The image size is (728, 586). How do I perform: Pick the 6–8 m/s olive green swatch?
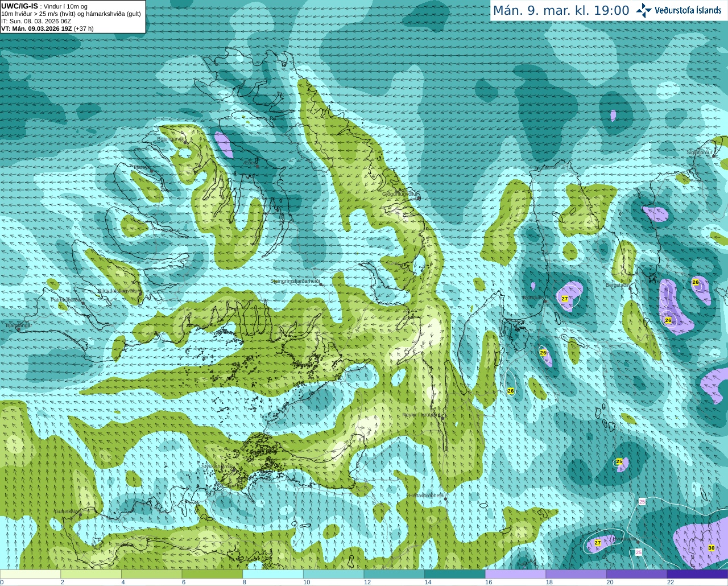click(x=212, y=574)
